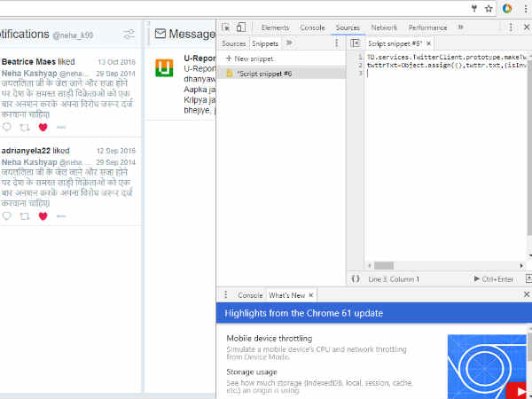Click the key icon in address bar

click(x=474, y=9)
